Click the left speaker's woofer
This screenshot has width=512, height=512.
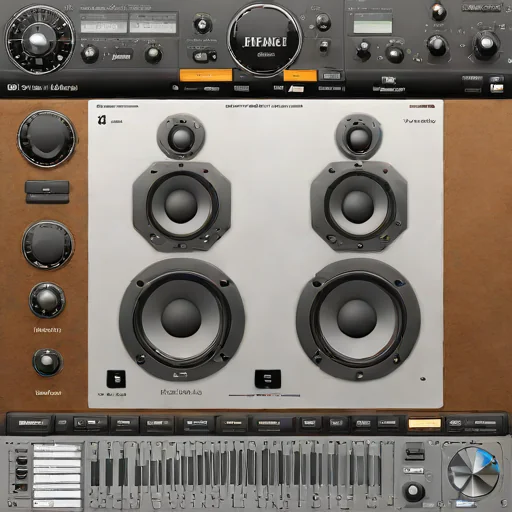[181, 319]
